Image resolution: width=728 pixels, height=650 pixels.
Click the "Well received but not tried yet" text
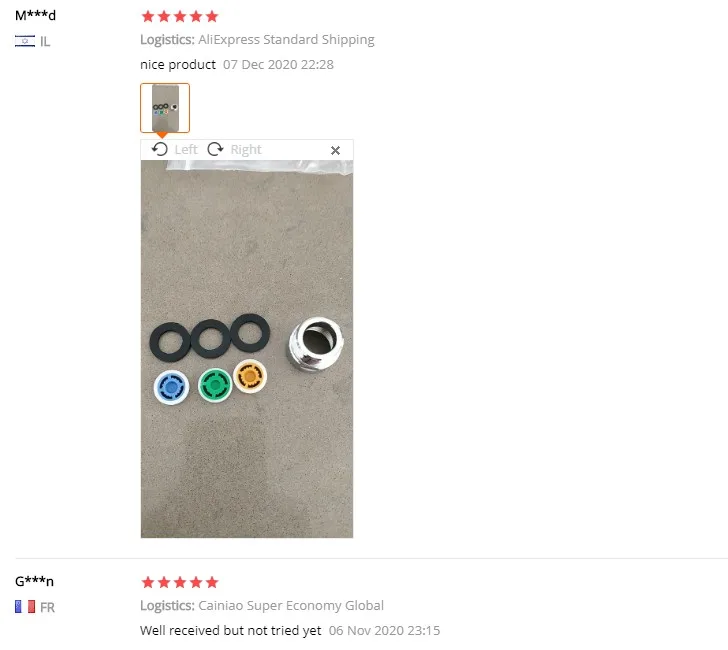click(x=231, y=630)
